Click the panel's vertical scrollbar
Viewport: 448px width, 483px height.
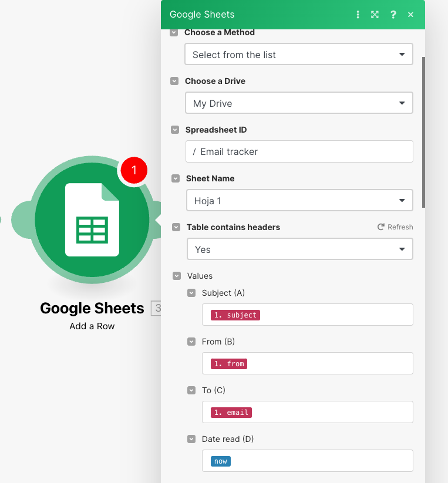(424, 132)
